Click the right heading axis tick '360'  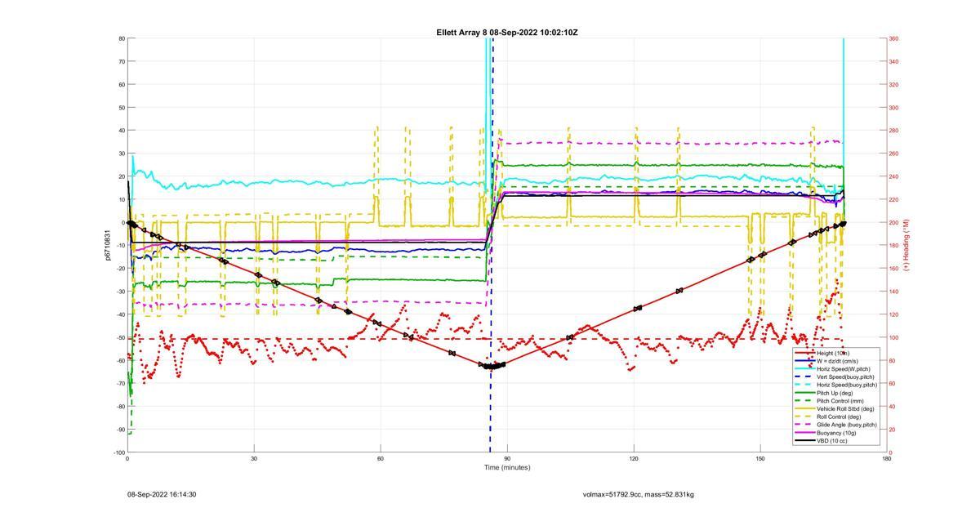pos(894,38)
